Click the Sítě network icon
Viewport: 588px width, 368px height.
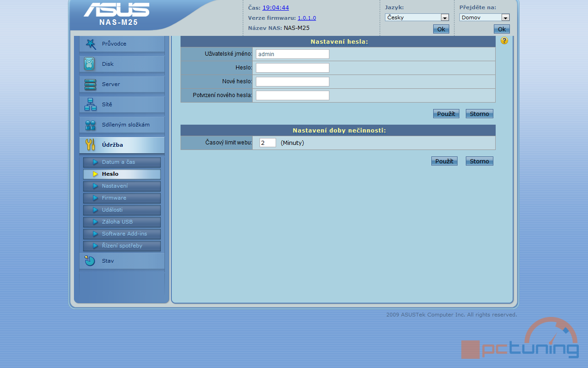(x=90, y=104)
